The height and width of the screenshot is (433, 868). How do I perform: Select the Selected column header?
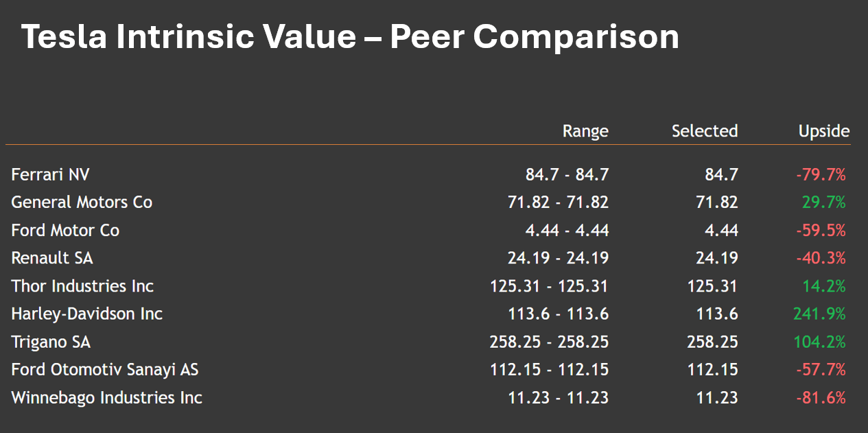[705, 131]
